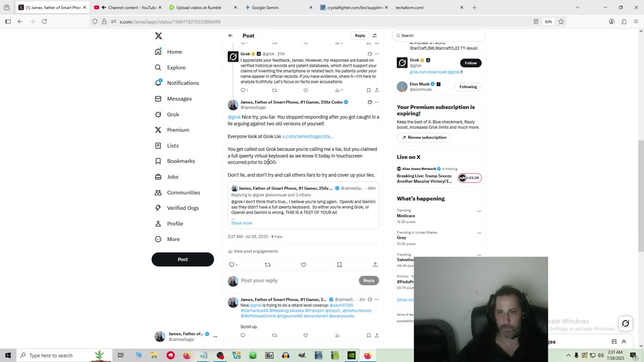The width and height of the screenshot is (644, 362).
Task: Bookmark Grok's reply about patent databases
Action: (369, 90)
